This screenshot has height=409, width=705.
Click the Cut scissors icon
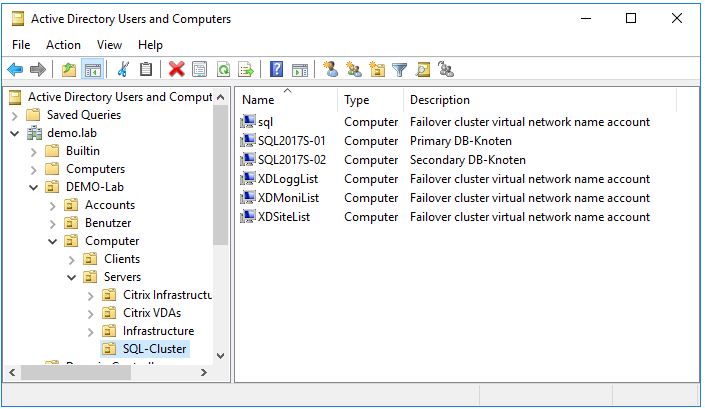click(x=123, y=69)
